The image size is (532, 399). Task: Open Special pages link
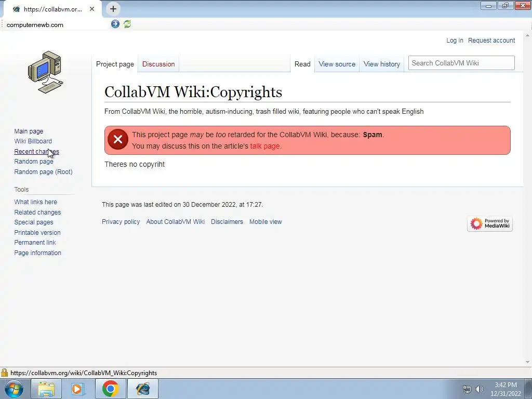coord(34,222)
